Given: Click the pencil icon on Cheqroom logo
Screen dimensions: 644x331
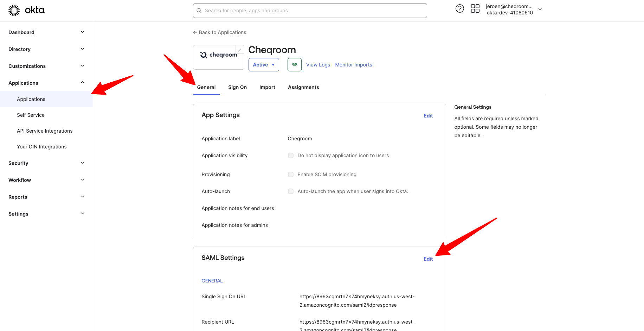Looking at the screenshot, I should click(239, 50).
